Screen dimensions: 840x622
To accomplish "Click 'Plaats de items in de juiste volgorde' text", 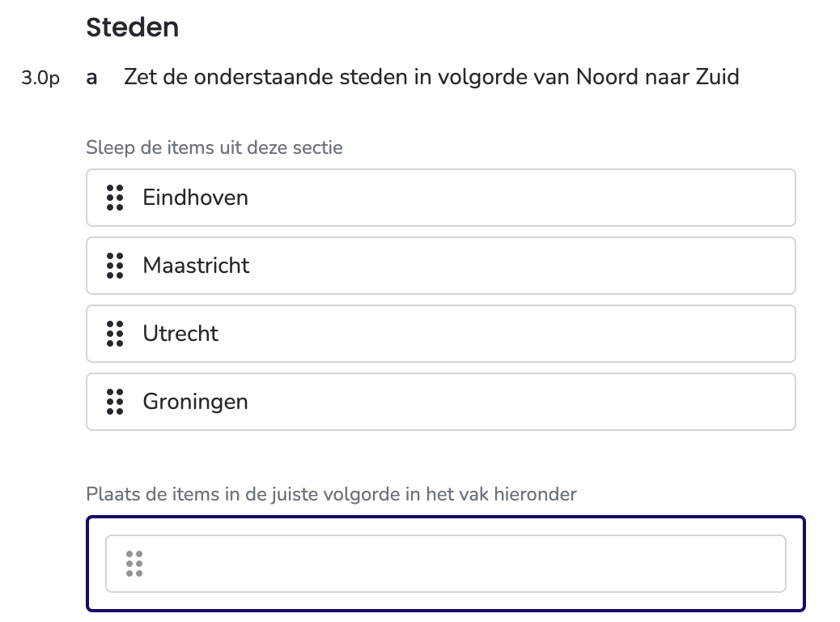I will (x=331, y=494).
